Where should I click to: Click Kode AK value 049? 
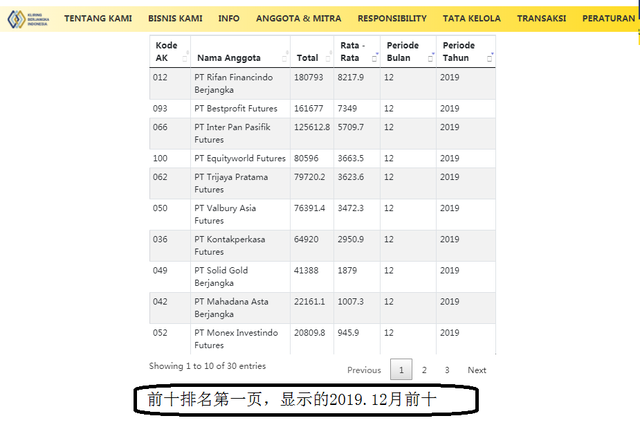160,270
